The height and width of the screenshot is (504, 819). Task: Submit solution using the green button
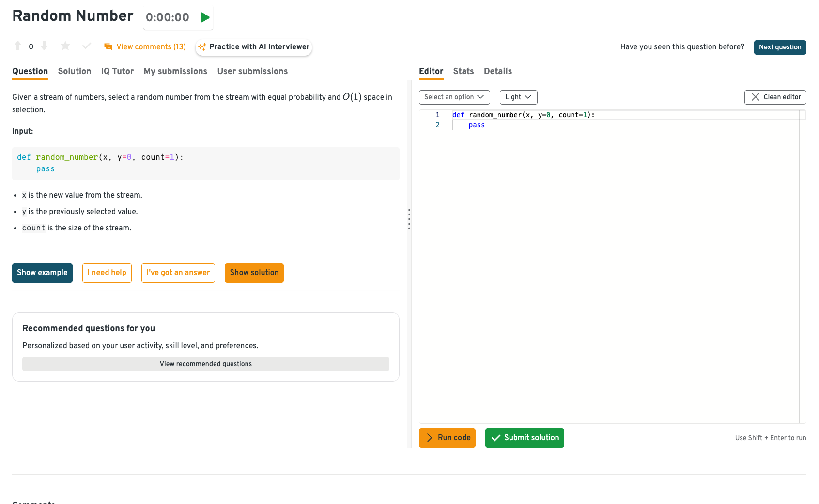click(x=525, y=438)
